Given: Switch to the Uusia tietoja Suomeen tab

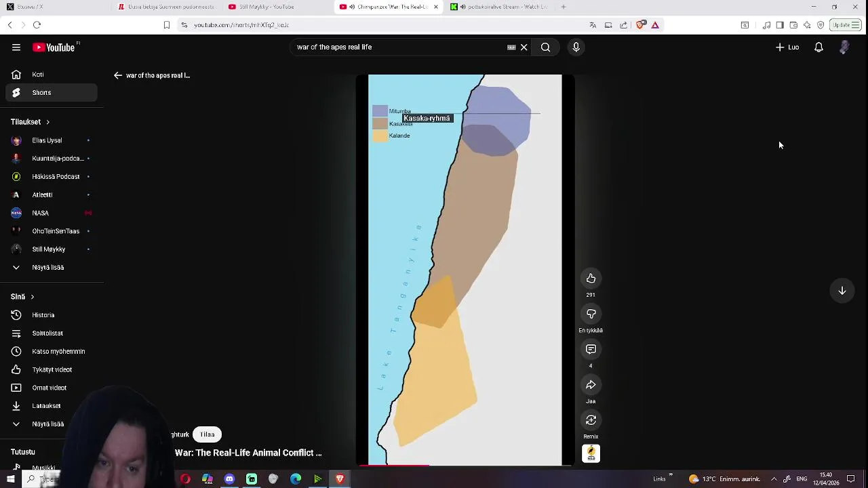Looking at the screenshot, I should tap(166, 7).
